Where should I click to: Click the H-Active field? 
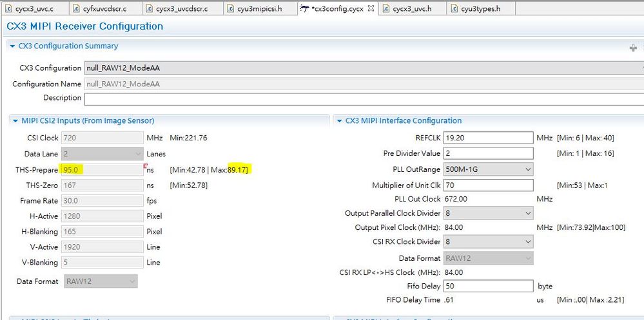(x=102, y=216)
